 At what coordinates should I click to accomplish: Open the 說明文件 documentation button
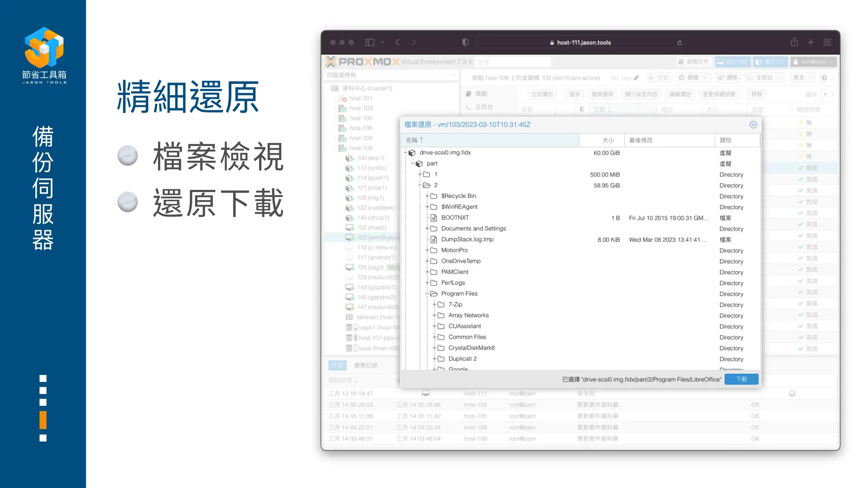click(x=694, y=62)
